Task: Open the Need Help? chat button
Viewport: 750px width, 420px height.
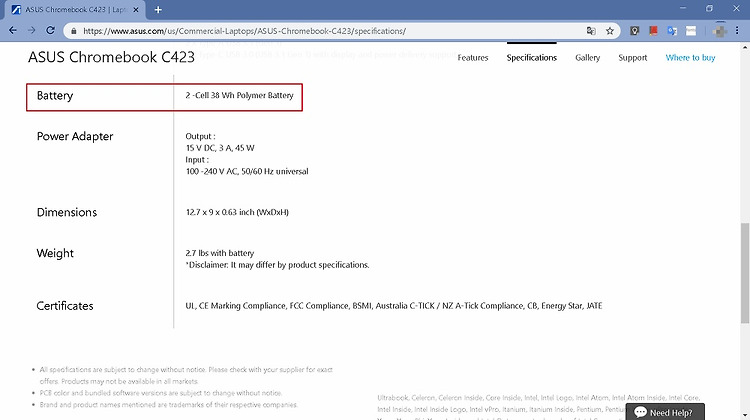Action: (x=665, y=412)
